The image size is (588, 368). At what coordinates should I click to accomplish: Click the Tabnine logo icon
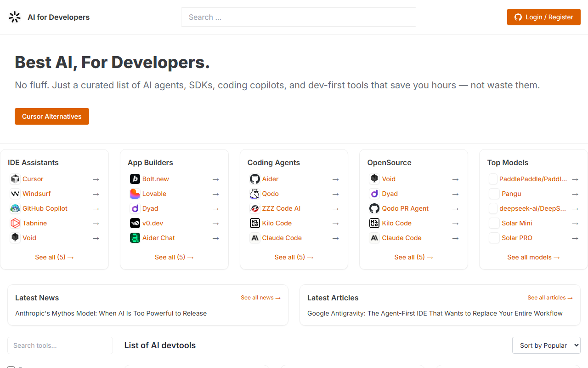coord(15,223)
